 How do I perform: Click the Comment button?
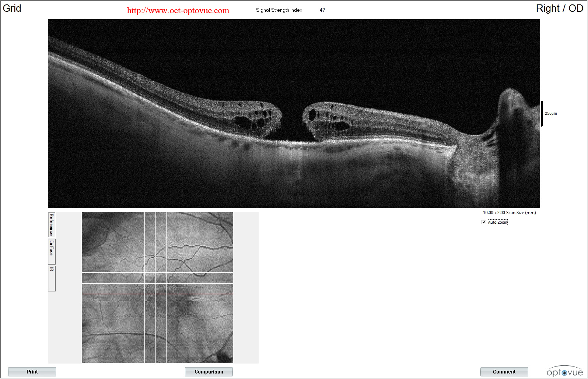(x=504, y=372)
